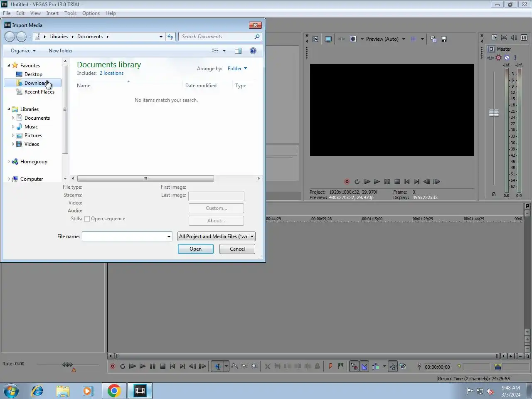The width and height of the screenshot is (532, 399).
Task: Open the Organize dropdown
Action: [x=23, y=51]
